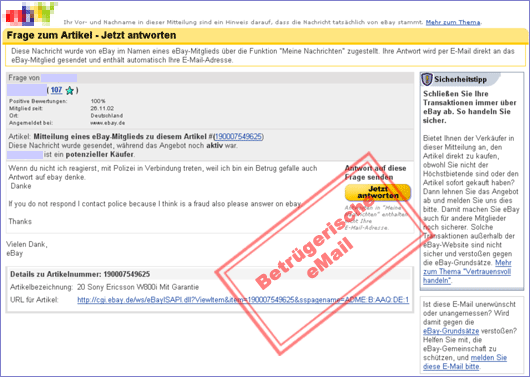Click the location value 'Deutschland'
Viewport: 530px width, 377px height.
(106, 116)
